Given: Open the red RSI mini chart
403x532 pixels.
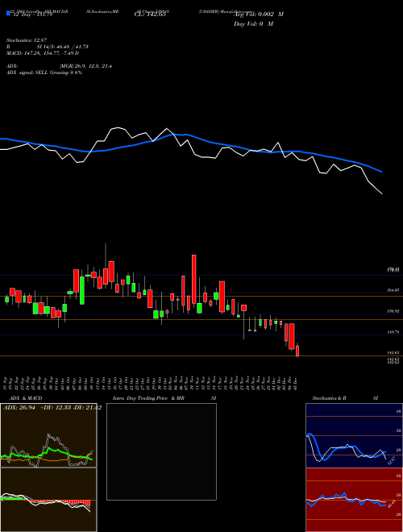Looking at the screenshot, I should tap(354, 500).
